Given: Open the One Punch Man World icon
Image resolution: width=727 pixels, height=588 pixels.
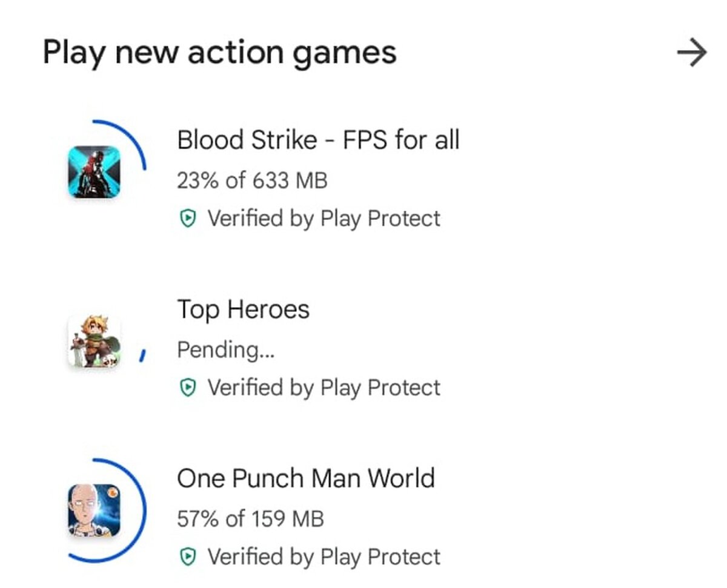Looking at the screenshot, I should pyautogui.click(x=94, y=510).
